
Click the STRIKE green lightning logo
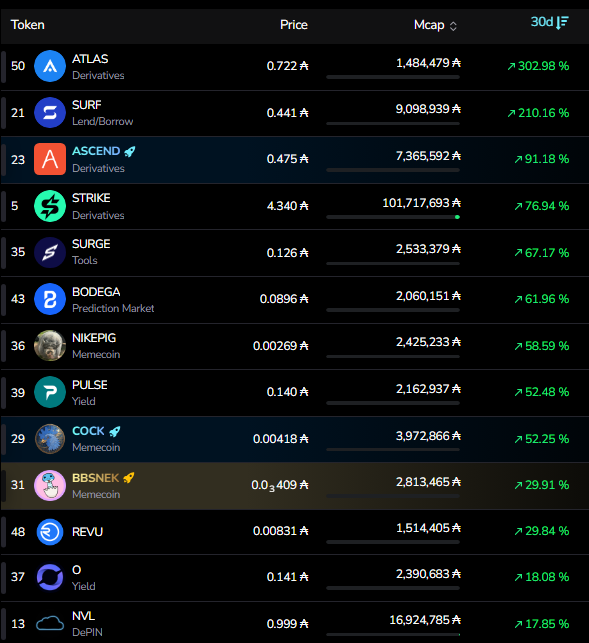pyautogui.click(x=50, y=206)
